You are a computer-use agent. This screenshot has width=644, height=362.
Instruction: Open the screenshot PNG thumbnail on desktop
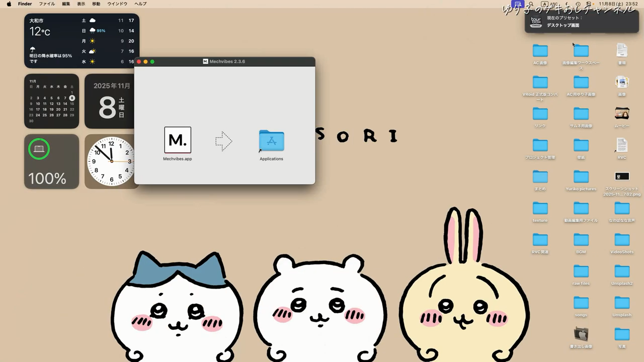click(622, 176)
